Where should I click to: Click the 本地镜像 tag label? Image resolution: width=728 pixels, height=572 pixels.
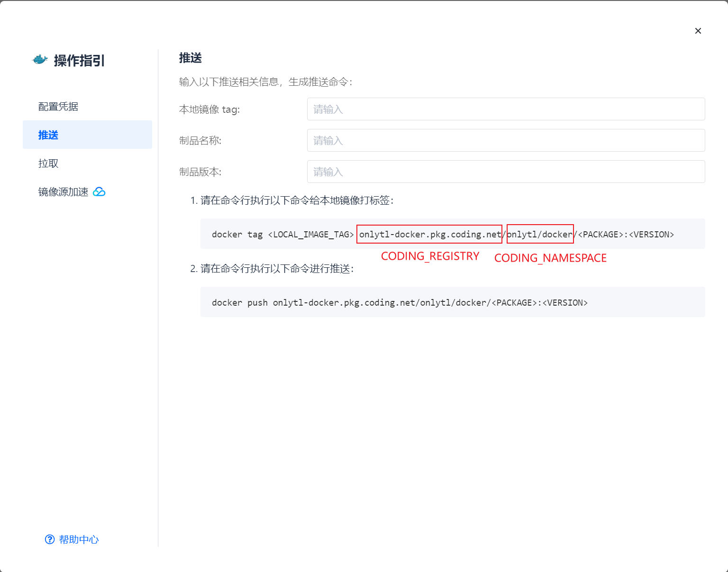[209, 109]
